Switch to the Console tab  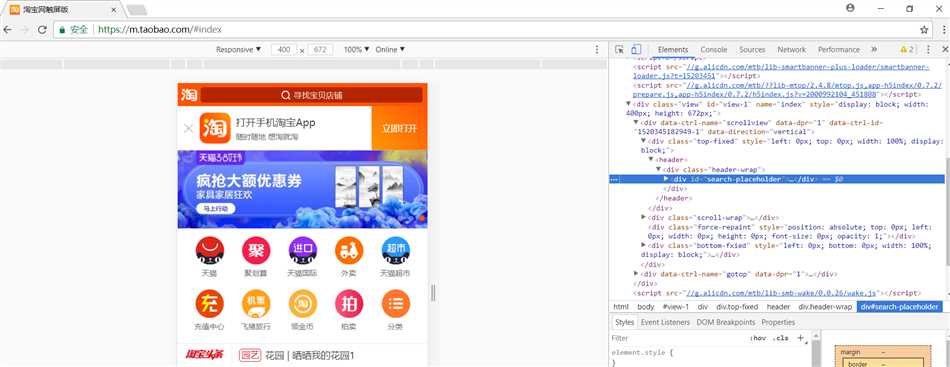tap(714, 50)
